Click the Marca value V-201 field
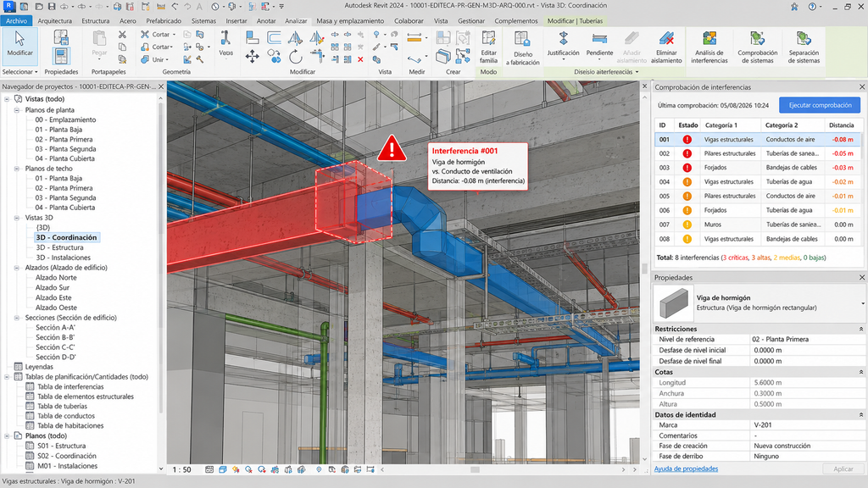The image size is (868, 488). click(x=805, y=425)
